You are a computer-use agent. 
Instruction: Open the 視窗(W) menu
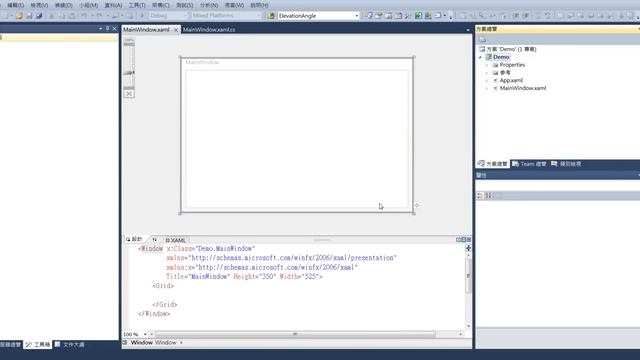[234, 5]
